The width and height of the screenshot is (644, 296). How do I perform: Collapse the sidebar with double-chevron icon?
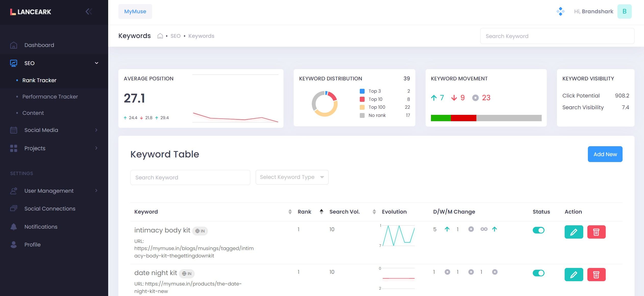coord(89,11)
